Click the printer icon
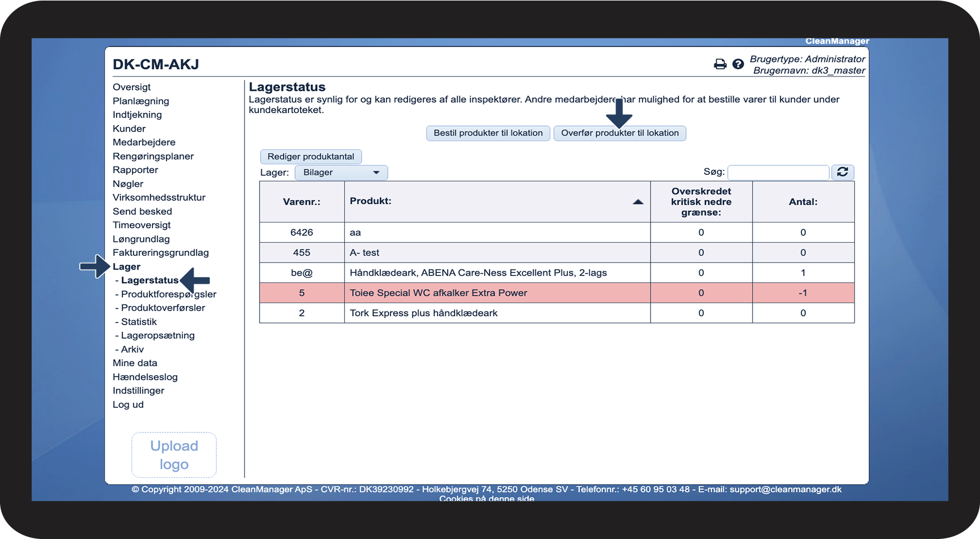The image size is (980, 539). [720, 64]
